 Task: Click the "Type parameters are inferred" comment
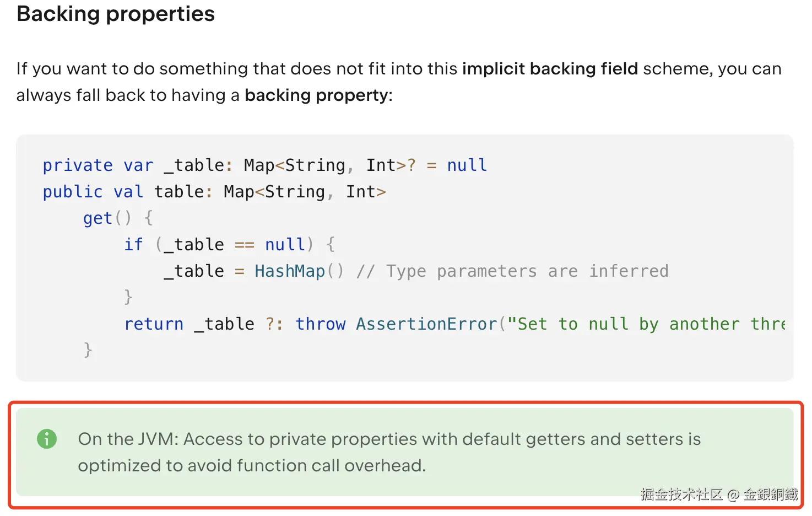[x=527, y=271]
